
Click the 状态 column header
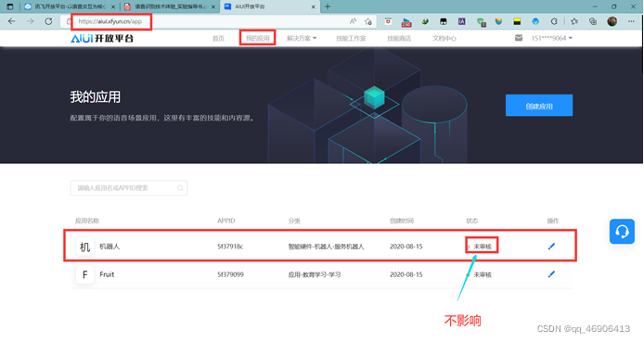[x=472, y=221]
